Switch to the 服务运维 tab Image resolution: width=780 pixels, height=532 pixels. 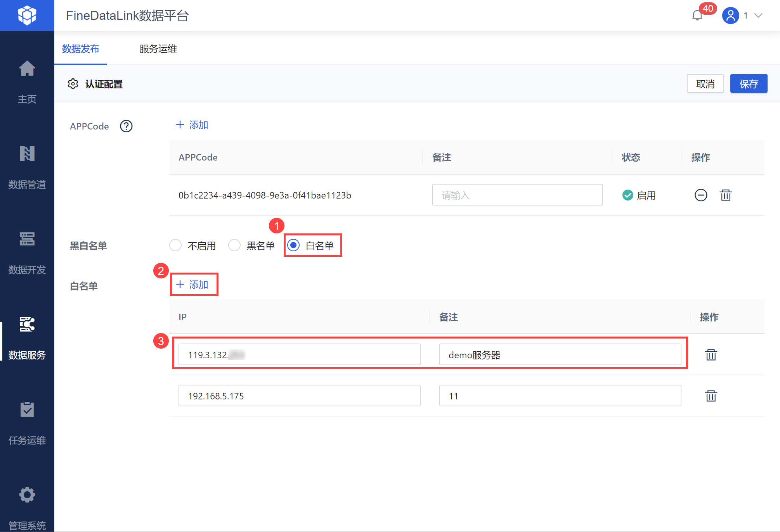click(x=158, y=49)
